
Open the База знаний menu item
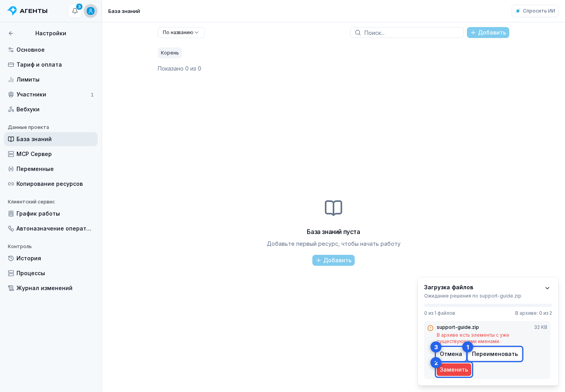(51, 139)
